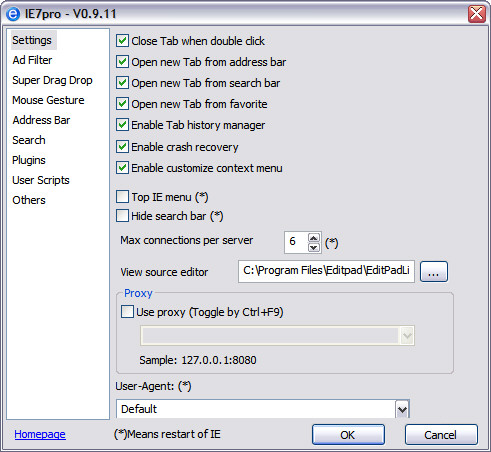Close the IE7pro settings dialog
491x452 pixels.
pos(477,14)
